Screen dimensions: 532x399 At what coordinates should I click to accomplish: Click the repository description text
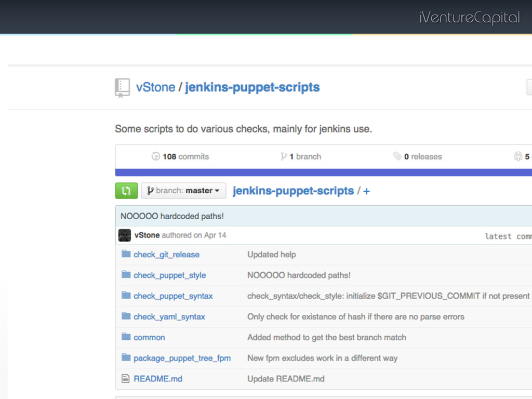[243, 129]
